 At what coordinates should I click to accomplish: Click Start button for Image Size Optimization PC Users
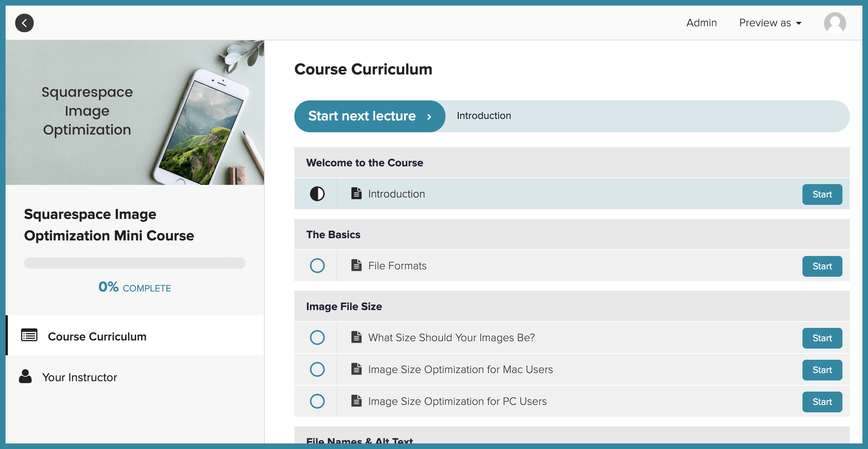tap(822, 402)
